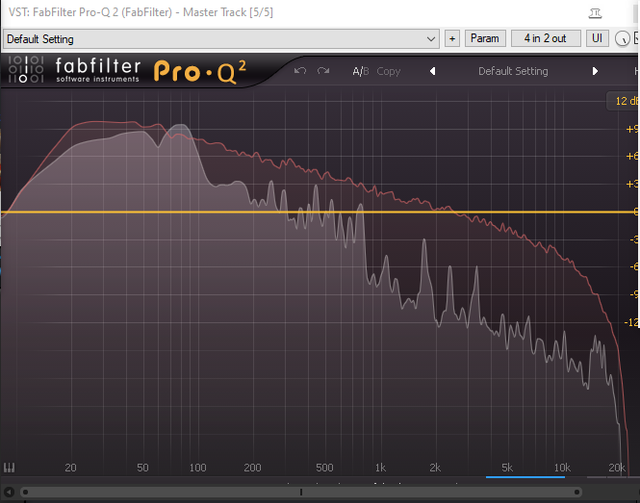Screen dimensions: 640x503
Task: Click the 100 frequency label
Action: (x=198, y=467)
